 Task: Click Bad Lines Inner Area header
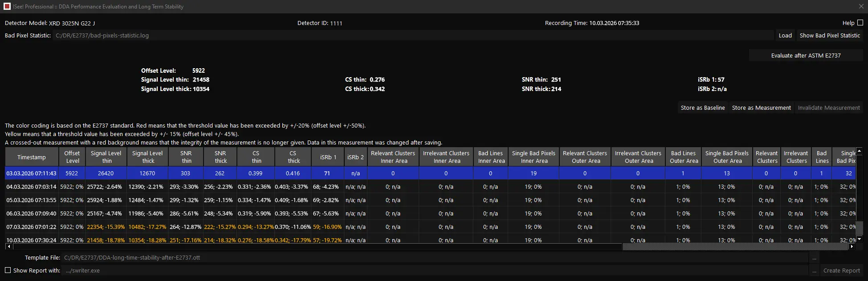coord(491,157)
